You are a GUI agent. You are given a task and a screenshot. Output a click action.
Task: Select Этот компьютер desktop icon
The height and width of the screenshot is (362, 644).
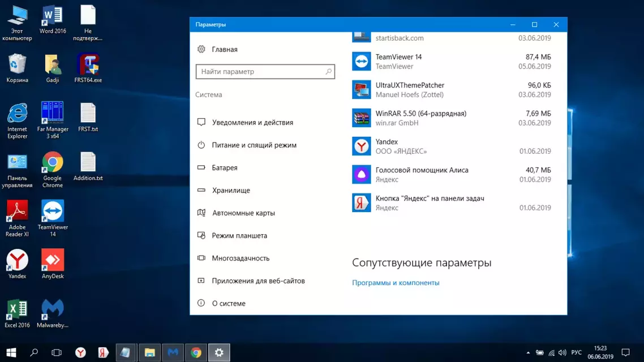(x=17, y=23)
